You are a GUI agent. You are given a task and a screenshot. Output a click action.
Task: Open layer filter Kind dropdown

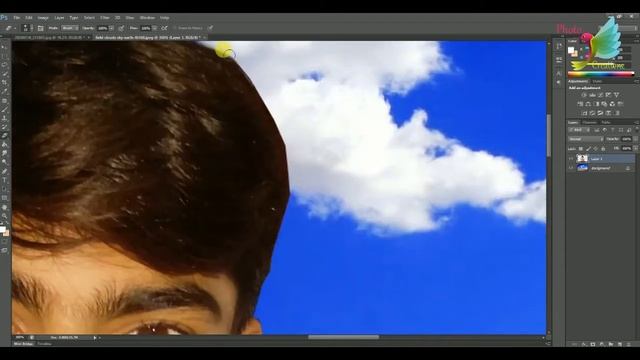[x=579, y=130]
